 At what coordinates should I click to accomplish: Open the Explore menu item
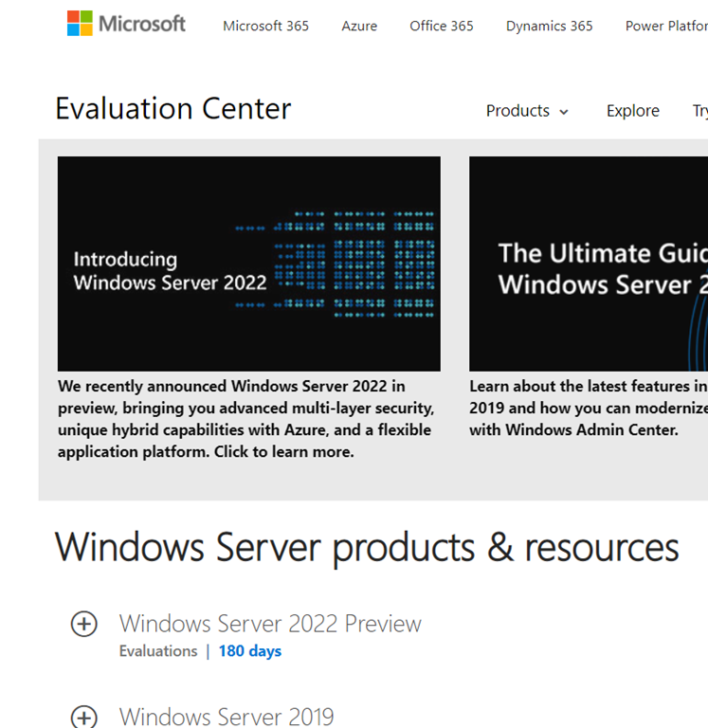[632, 111]
